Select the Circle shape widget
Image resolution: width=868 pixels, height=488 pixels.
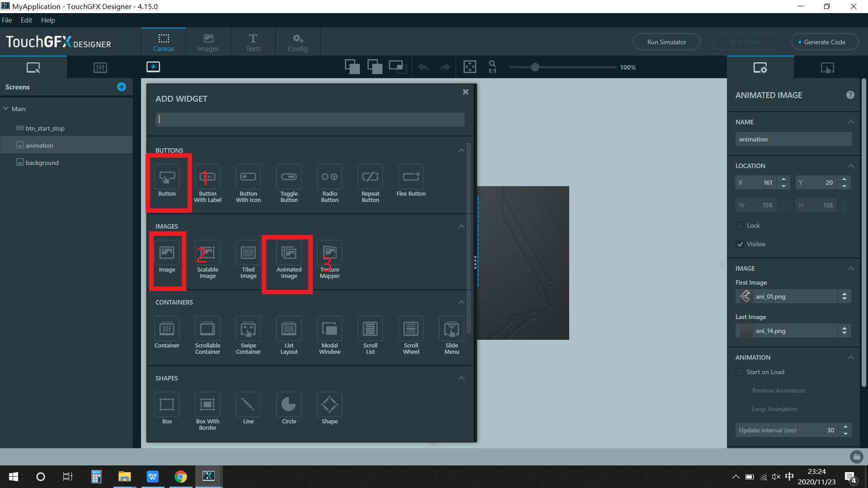pos(288,405)
